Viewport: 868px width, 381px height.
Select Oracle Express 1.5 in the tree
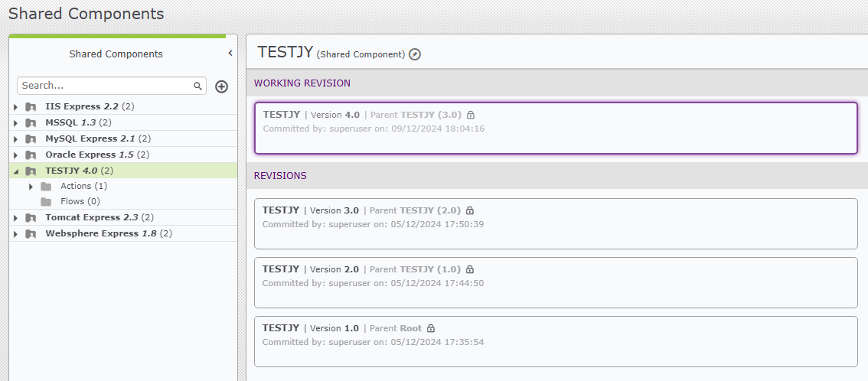click(97, 155)
